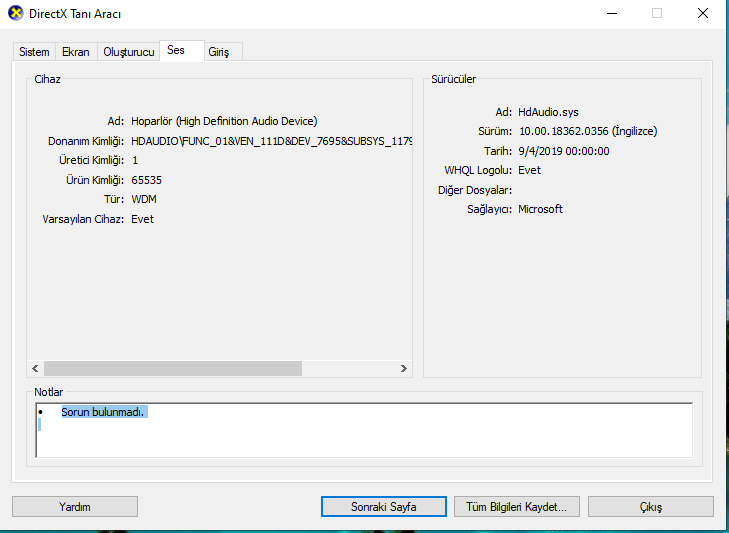Click the WHQL Logolu value Evet
729x533 pixels.
530,170
